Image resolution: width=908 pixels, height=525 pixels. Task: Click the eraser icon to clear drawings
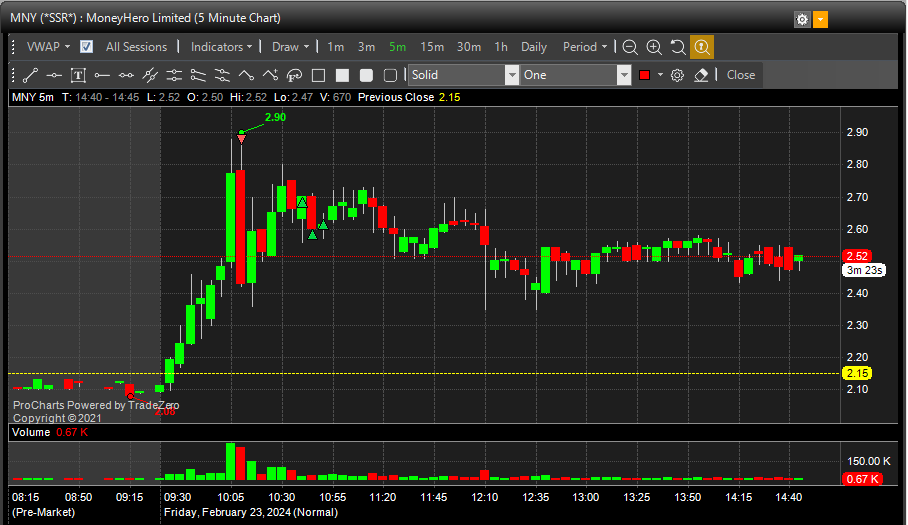pos(701,75)
